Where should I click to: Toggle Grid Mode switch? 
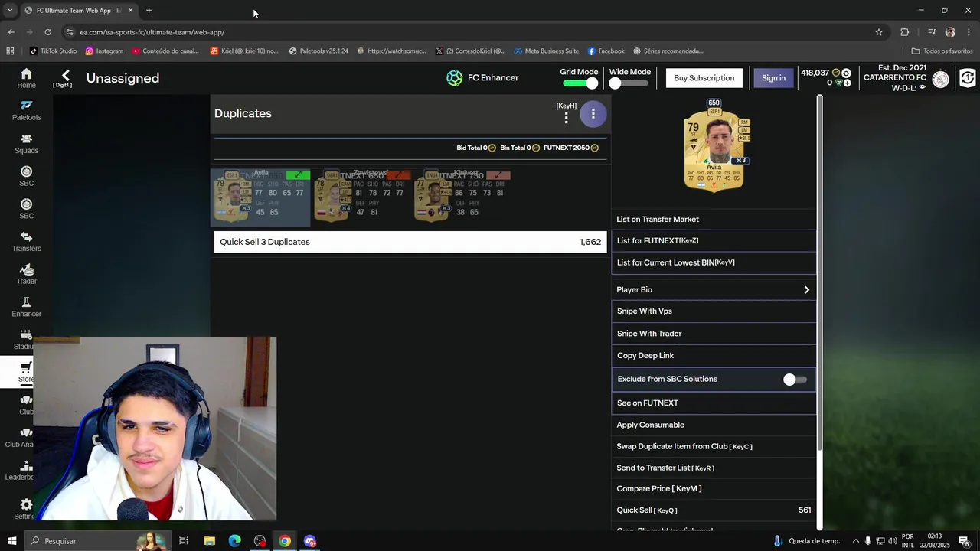click(x=580, y=83)
